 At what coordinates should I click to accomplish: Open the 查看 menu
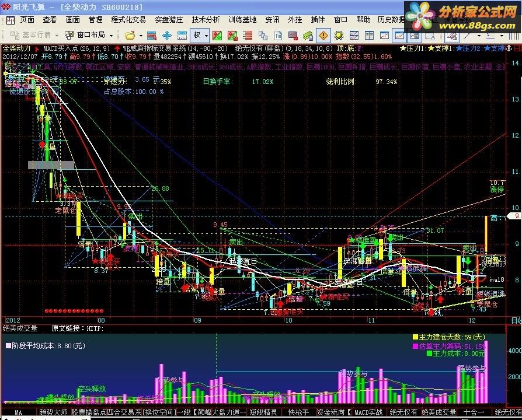pyautogui.click(x=50, y=20)
